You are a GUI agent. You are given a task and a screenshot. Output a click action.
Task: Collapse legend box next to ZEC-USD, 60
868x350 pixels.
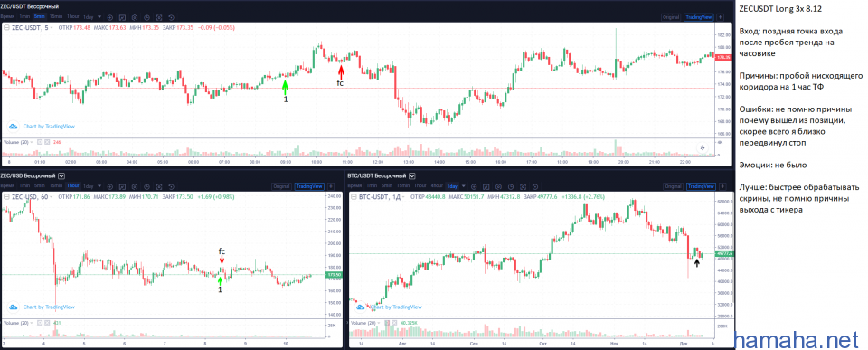point(6,196)
